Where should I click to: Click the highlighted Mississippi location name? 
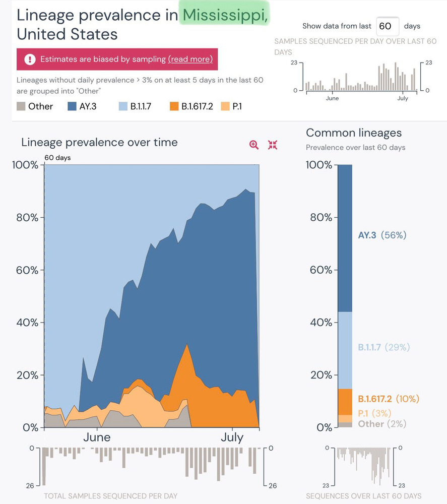tap(225, 15)
